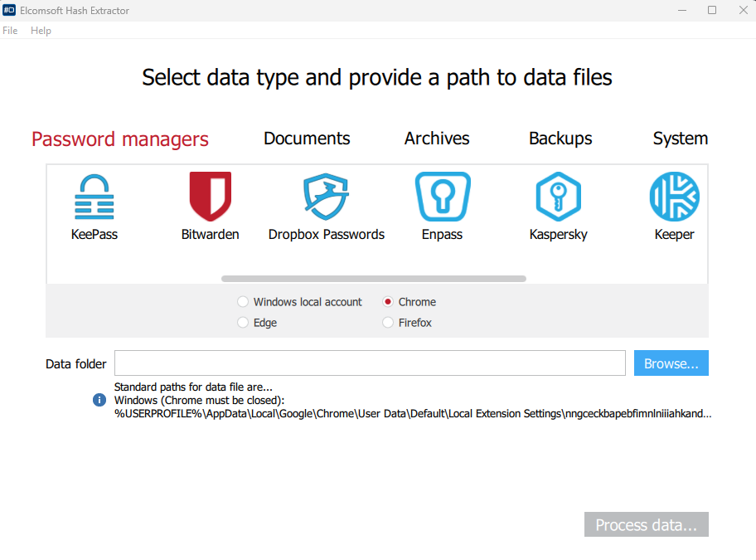Image resolution: width=756 pixels, height=560 pixels.
Task: Click the Browse... button
Action: (x=671, y=363)
